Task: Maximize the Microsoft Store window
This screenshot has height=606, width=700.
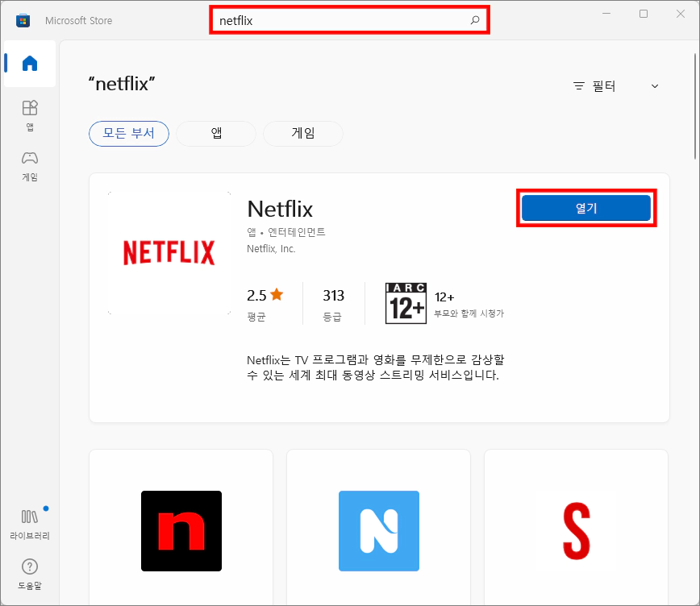Action: (644, 14)
